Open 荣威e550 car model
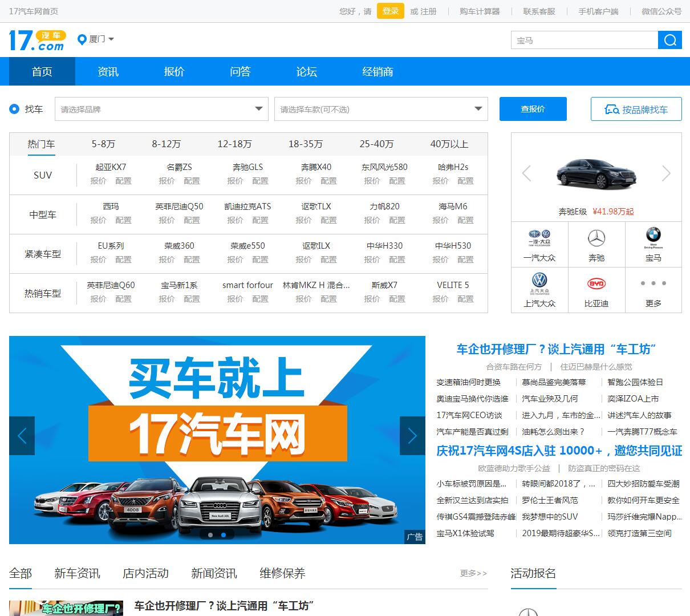 pos(247,246)
